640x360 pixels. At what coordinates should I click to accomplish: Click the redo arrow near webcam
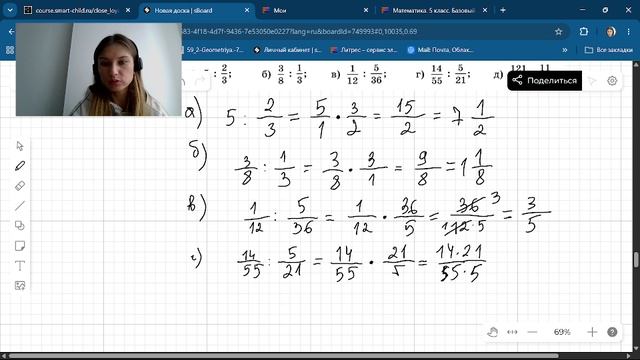[x=200, y=81]
